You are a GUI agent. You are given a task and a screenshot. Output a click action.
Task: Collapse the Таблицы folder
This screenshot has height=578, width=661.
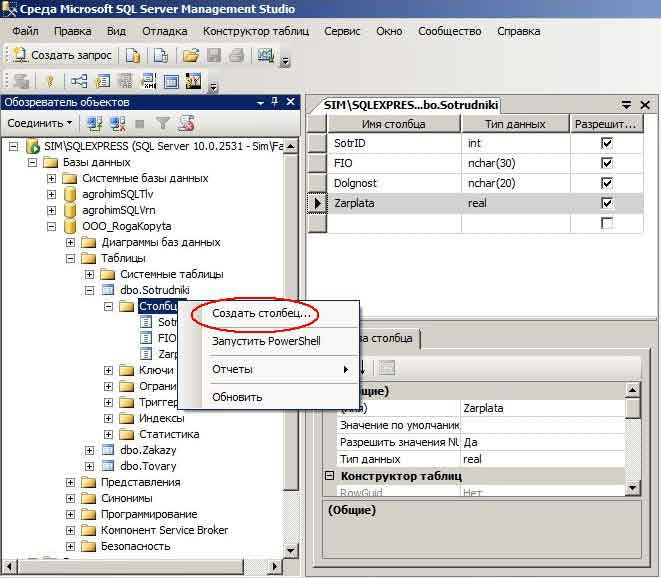tap(70, 258)
